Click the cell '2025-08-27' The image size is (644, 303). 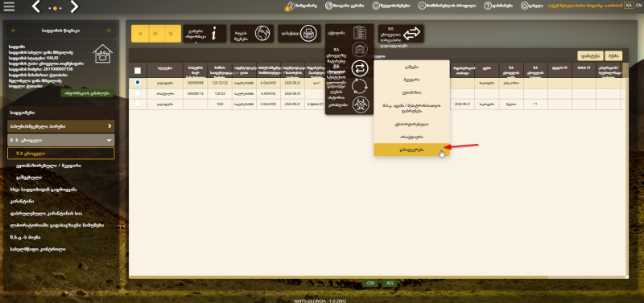(293, 94)
